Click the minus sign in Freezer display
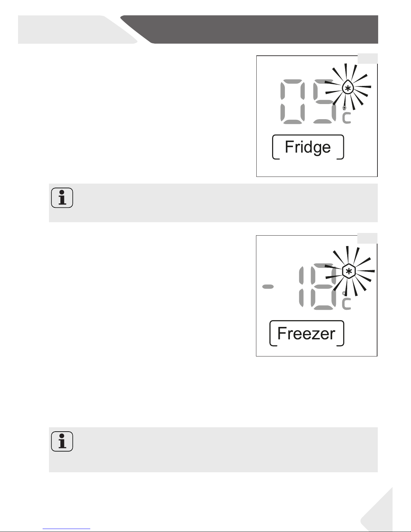The image size is (411, 532). pyautogui.click(x=268, y=286)
